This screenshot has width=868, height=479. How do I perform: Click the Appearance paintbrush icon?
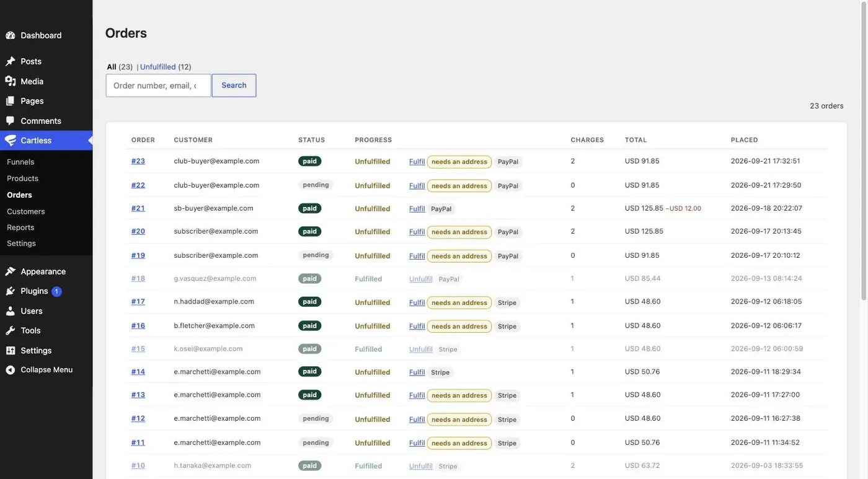click(10, 271)
